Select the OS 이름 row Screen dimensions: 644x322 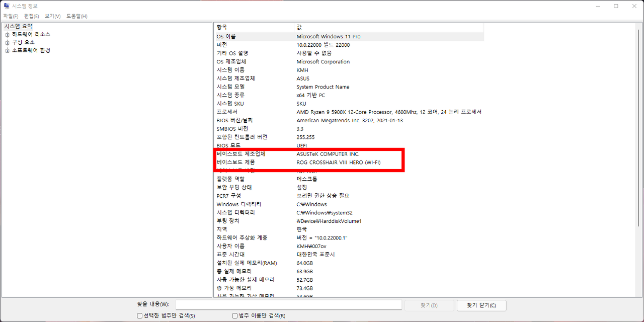pos(349,36)
